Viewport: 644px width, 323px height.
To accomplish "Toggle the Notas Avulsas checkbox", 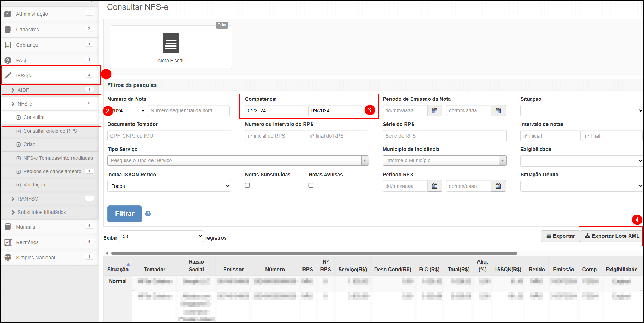I will pyautogui.click(x=311, y=185).
